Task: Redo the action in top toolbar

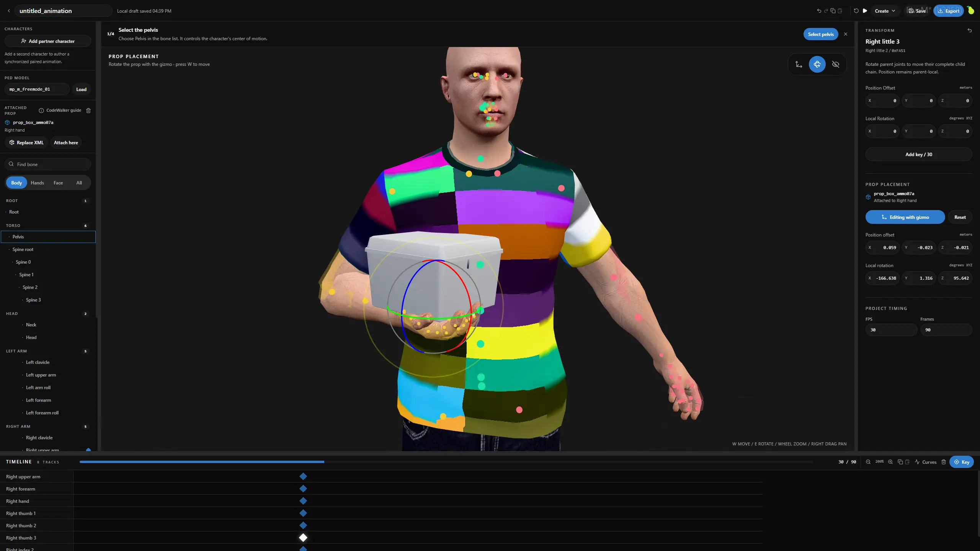Action: pos(826,11)
